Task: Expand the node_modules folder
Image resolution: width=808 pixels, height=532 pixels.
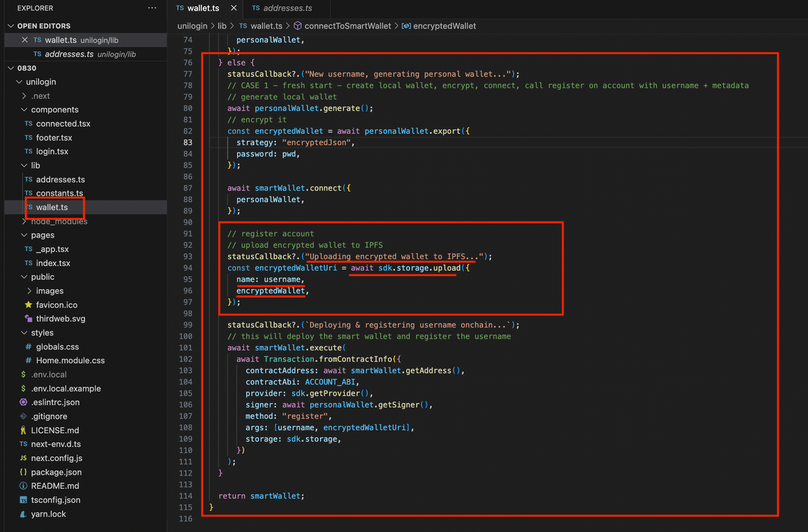Action: pos(24,222)
